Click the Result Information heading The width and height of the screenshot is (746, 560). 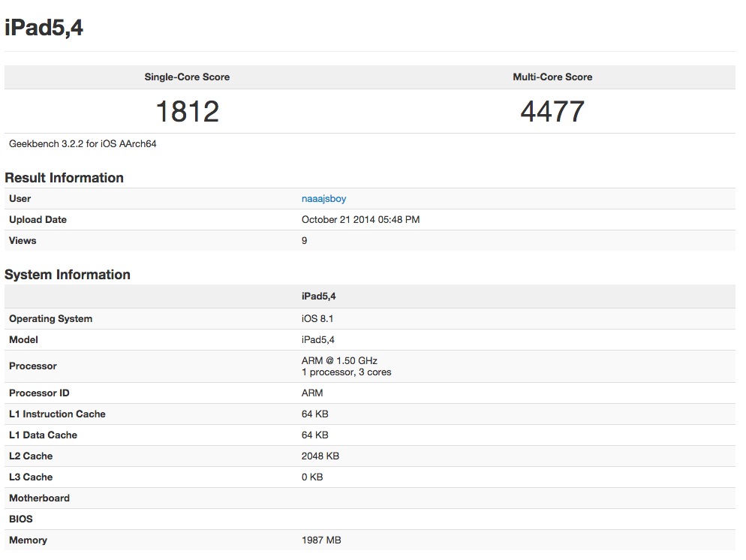tap(65, 178)
